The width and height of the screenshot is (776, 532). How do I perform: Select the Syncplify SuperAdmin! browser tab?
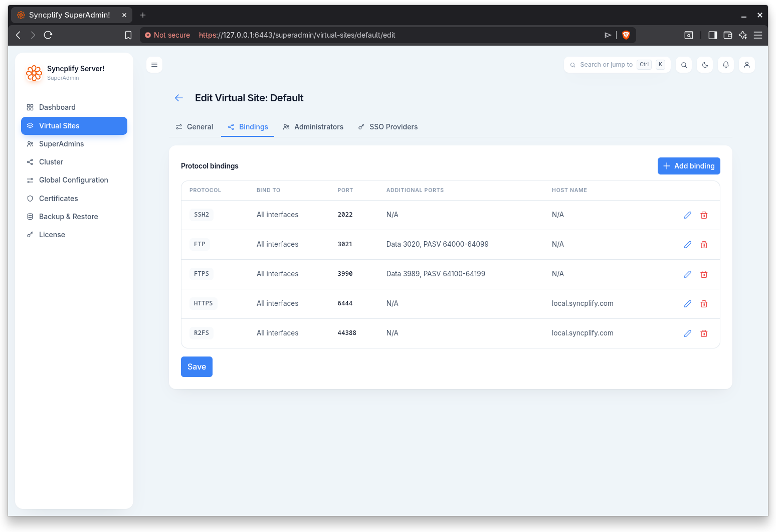[x=72, y=15]
